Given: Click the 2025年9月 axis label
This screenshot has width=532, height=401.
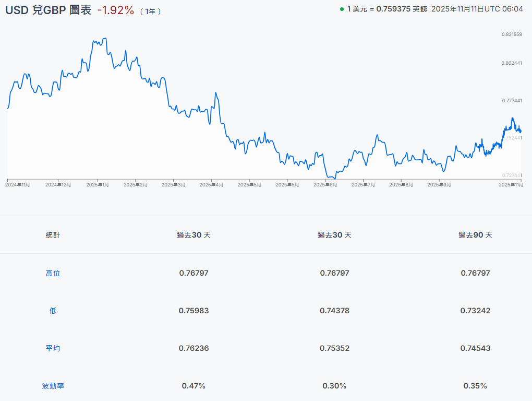Looking at the screenshot, I should (x=439, y=185).
